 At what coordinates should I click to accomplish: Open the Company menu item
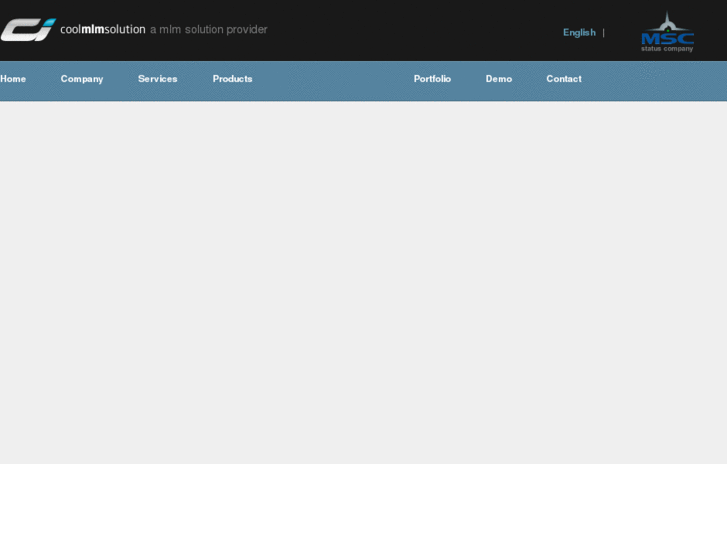click(x=82, y=79)
